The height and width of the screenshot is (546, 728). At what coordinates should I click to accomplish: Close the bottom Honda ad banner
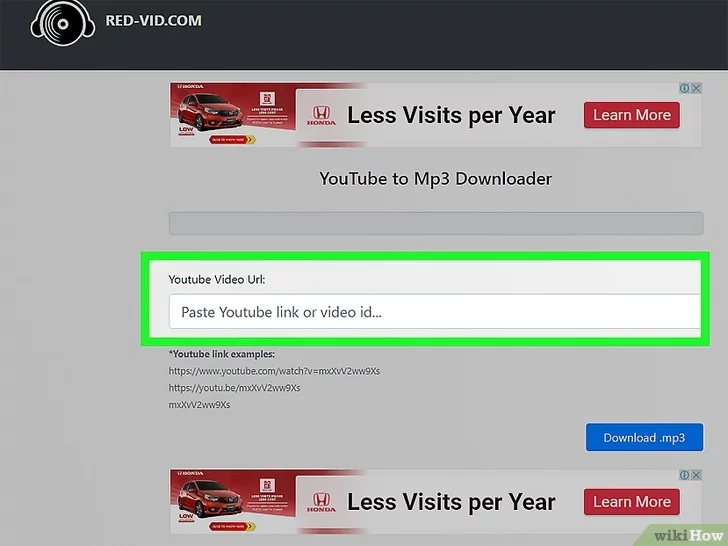pos(696,475)
